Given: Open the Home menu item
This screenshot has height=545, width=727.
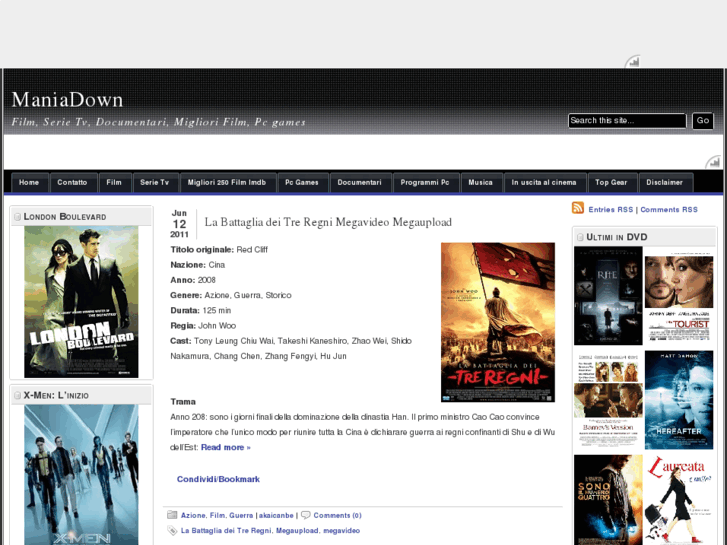Looking at the screenshot, I should coord(29,182).
